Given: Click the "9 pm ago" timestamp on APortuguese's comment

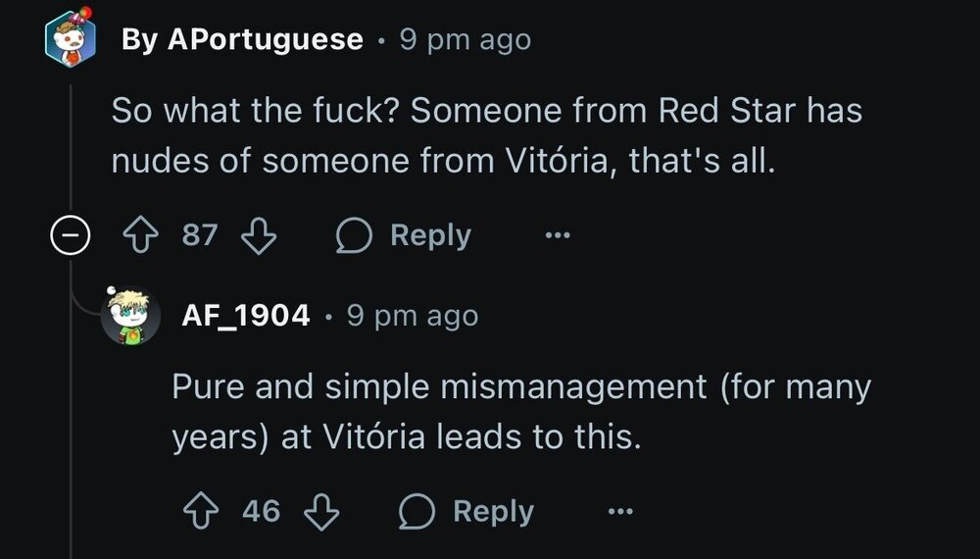Looking at the screenshot, I should (x=465, y=40).
